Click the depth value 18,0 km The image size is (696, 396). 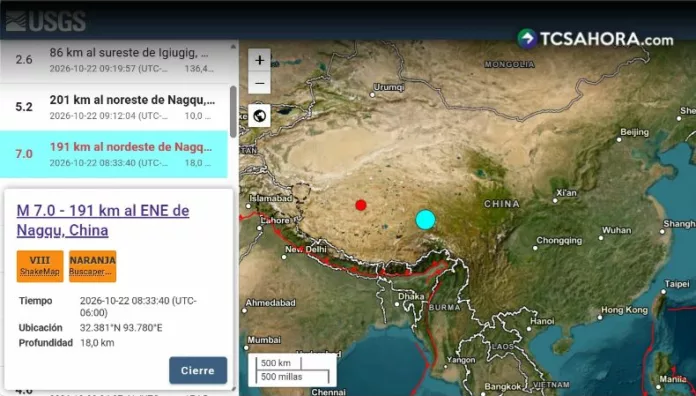[97, 343]
